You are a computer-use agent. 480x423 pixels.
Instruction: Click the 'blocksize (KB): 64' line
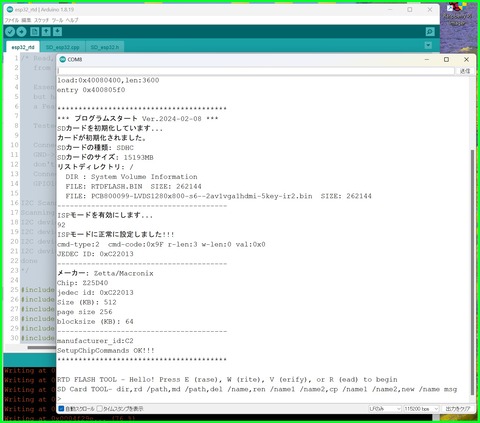tap(95, 322)
